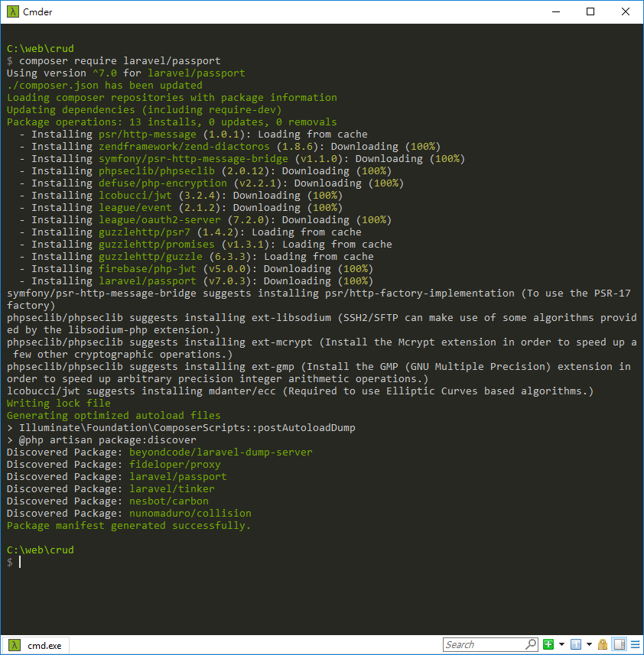Click 'Package manifest generated successfully.' line
Image resolution: width=644 pixels, height=655 pixels.
coord(128,526)
